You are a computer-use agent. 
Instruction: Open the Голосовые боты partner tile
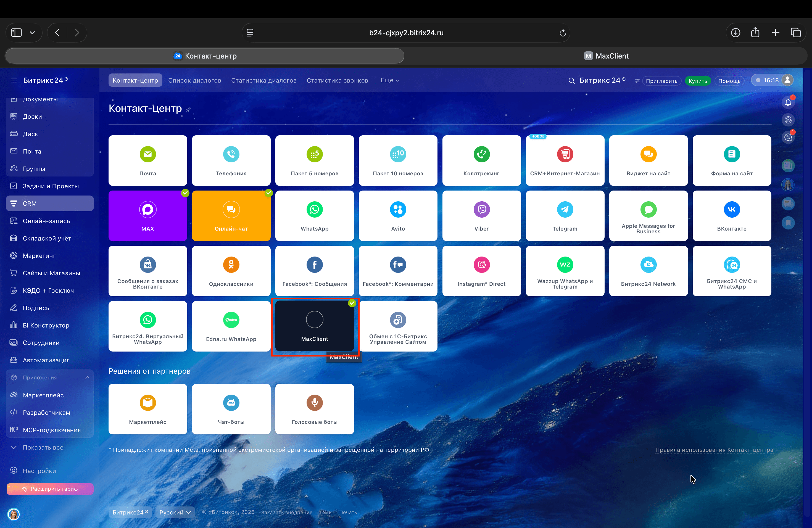click(315, 409)
